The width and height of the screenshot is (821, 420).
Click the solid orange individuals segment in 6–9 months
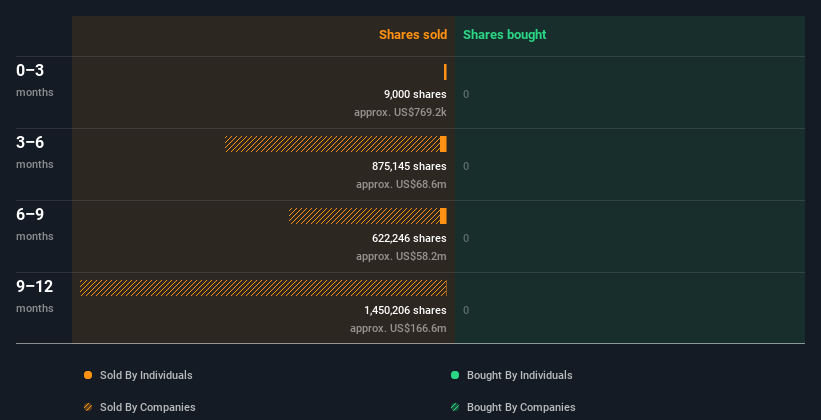(x=443, y=216)
